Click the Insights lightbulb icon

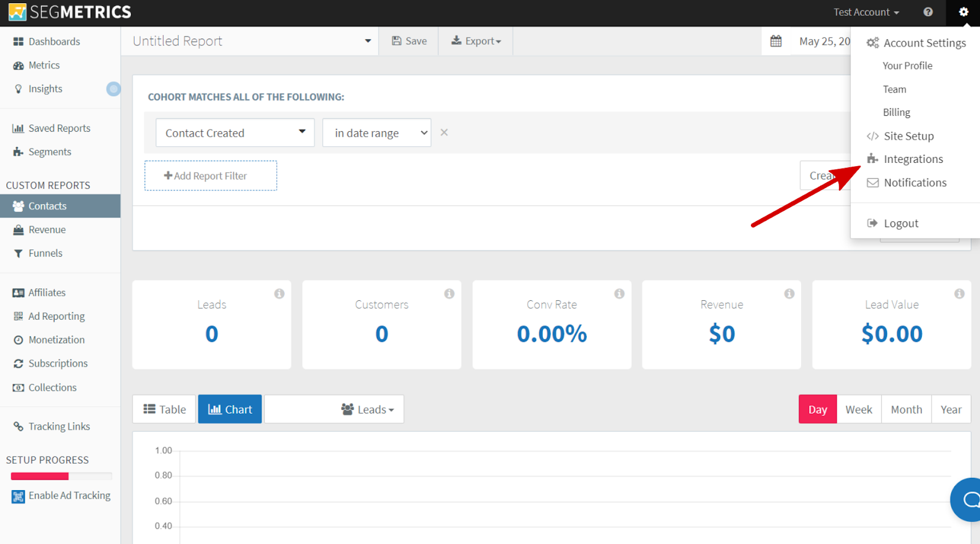[18, 89]
